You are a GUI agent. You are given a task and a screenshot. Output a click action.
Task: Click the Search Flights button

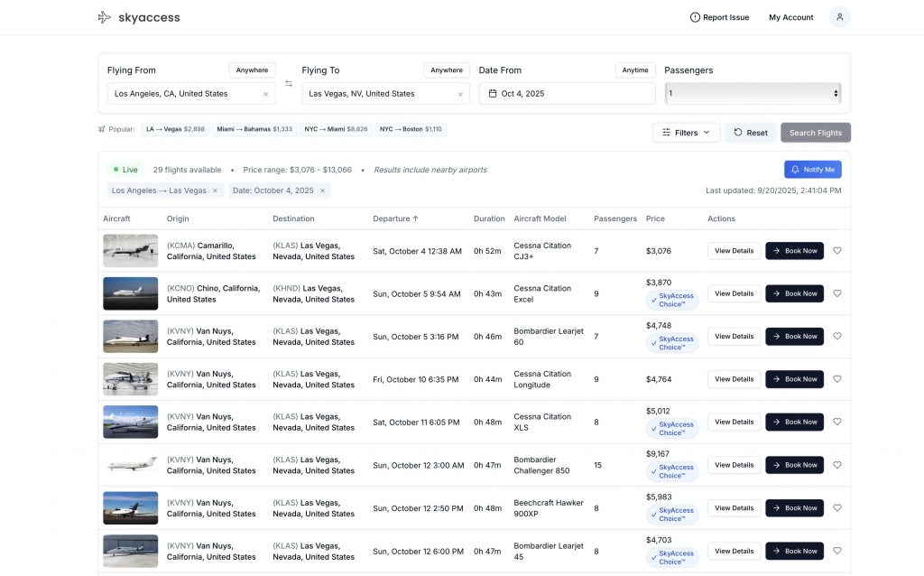point(816,133)
